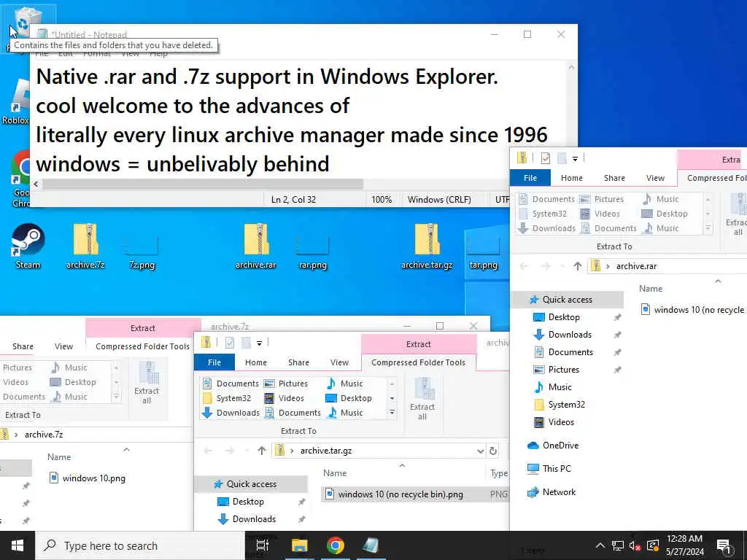Select archive.7z file on the desktop
This screenshot has width=747, height=560.
pos(85,246)
